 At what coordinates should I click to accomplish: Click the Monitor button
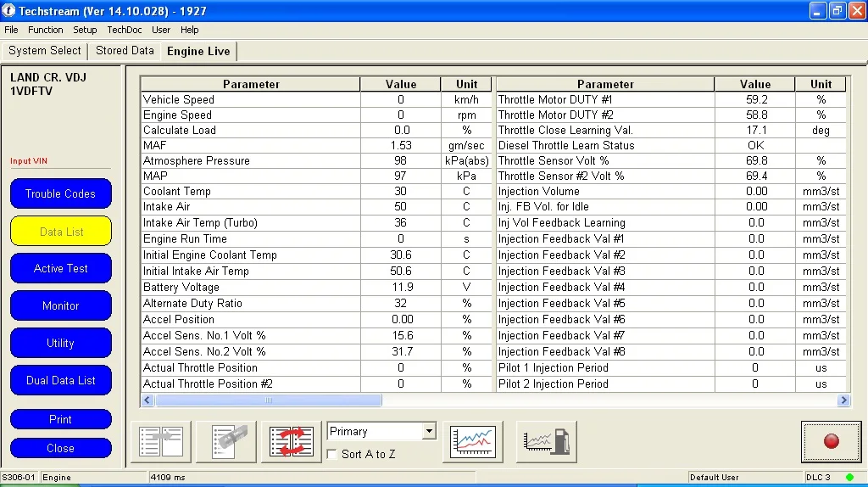click(61, 305)
